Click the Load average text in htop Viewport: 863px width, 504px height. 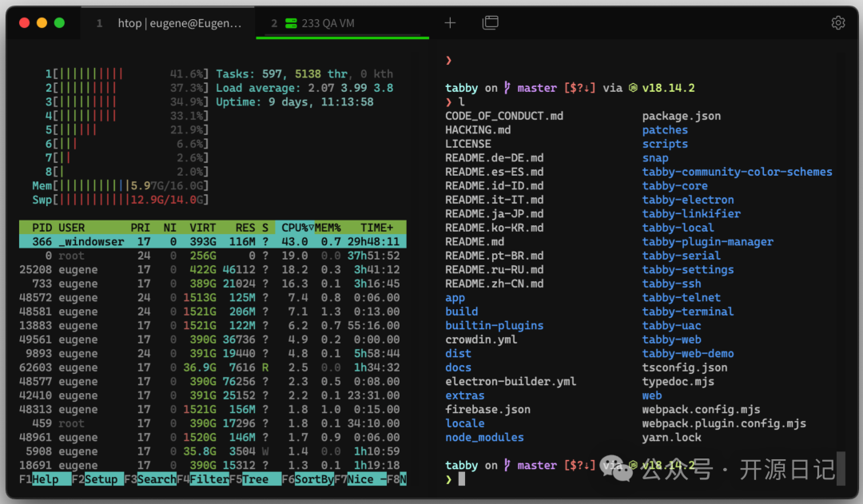pyautogui.click(x=304, y=88)
